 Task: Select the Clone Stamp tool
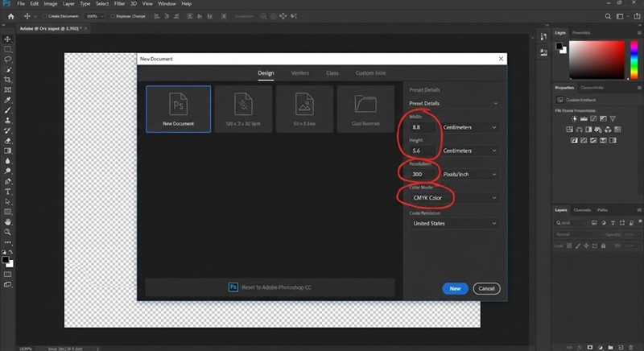(7, 121)
